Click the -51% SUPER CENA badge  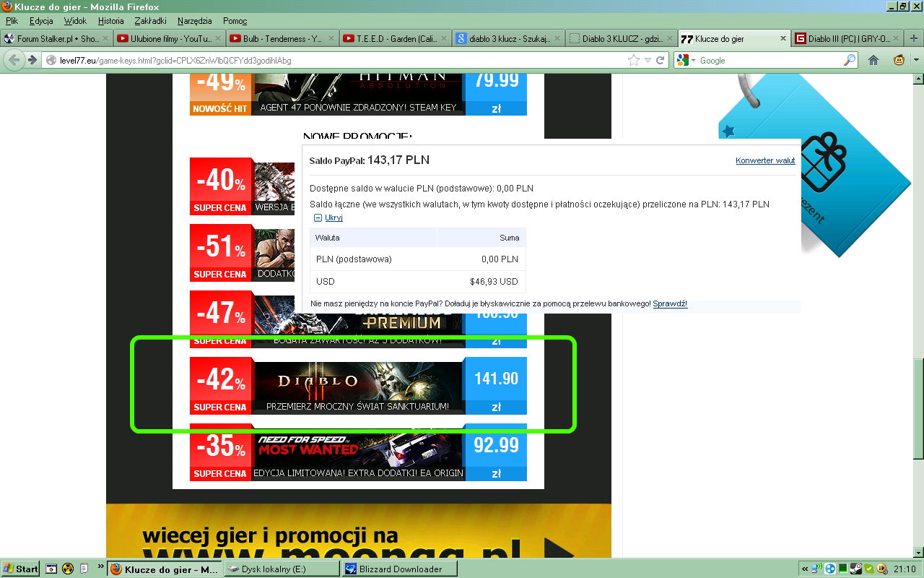[x=220, y=253]
